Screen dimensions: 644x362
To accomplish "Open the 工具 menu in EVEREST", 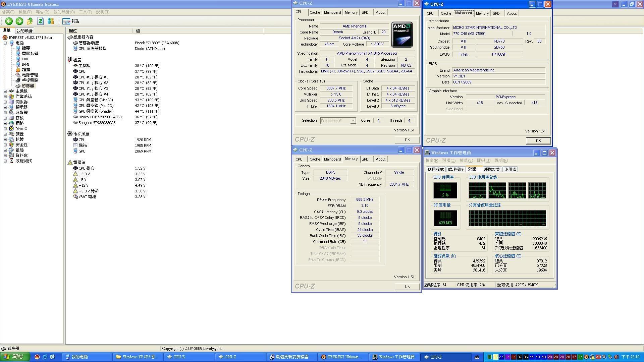I will tap(85, 12).
